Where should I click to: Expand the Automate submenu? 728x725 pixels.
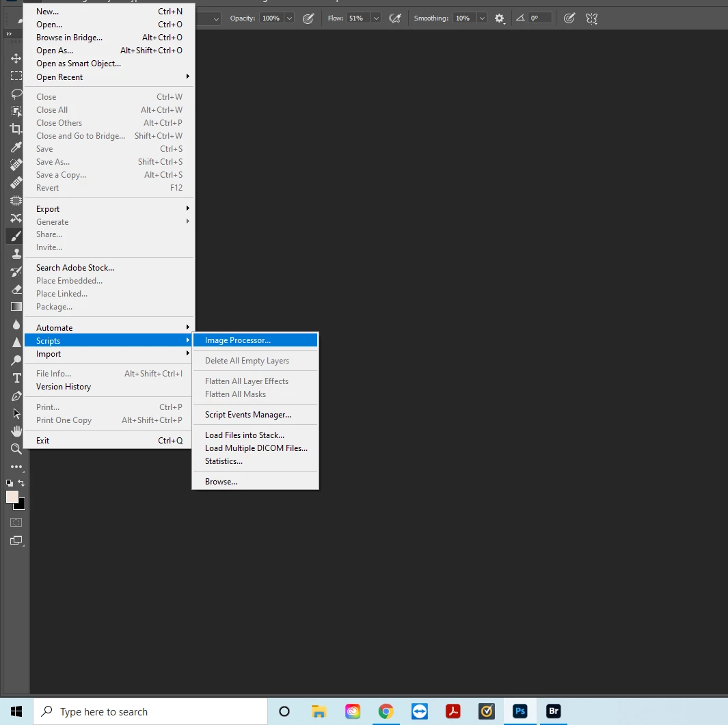tap(109, 328)
